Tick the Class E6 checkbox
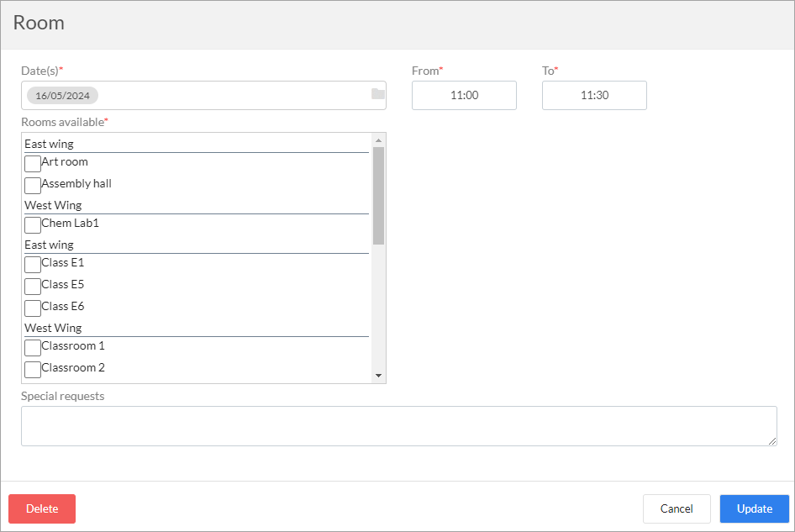The image size is (795, 532). point(33,308)
